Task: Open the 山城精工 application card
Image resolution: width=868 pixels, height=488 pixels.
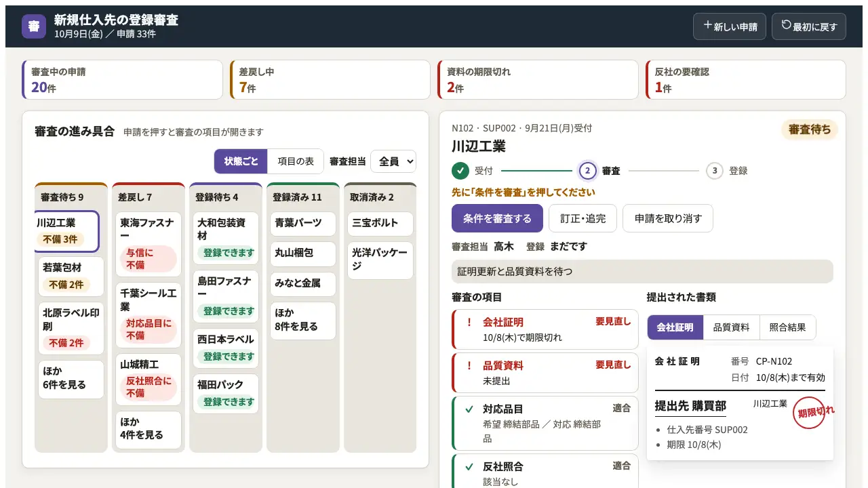Action: 149,380
